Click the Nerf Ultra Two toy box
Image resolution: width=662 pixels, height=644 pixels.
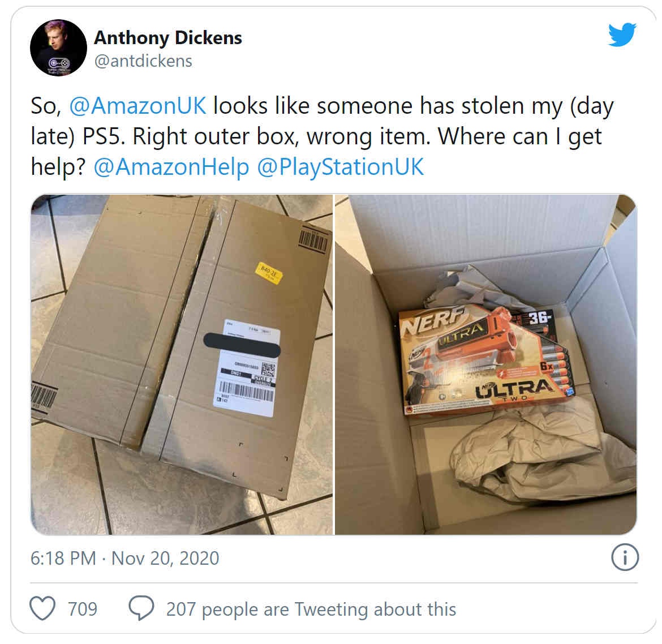(x=485, y=360)
